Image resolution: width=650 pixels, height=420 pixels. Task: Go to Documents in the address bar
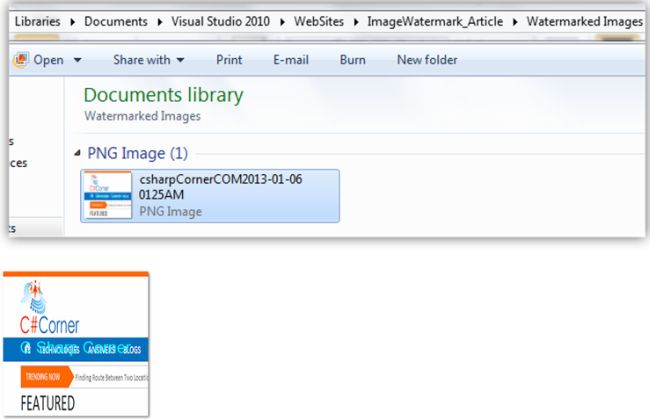(x=116, y=22)
